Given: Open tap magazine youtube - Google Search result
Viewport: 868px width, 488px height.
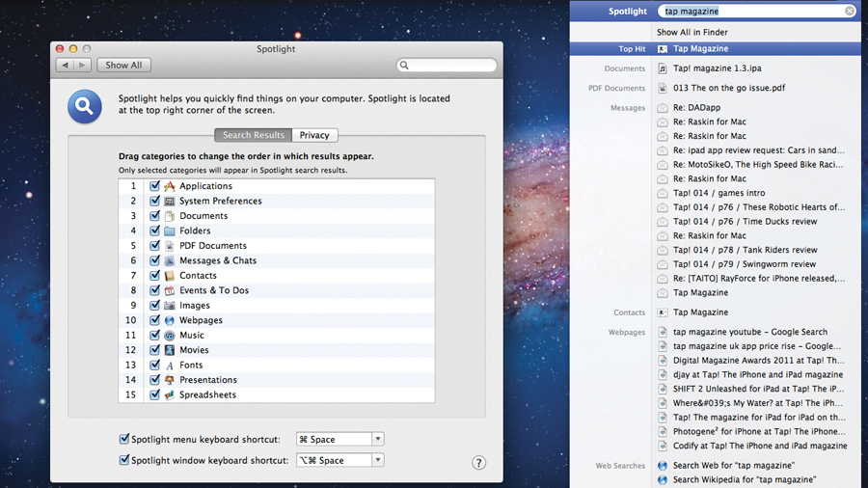Looking at the screenshot, I should (x=750, y=332).
